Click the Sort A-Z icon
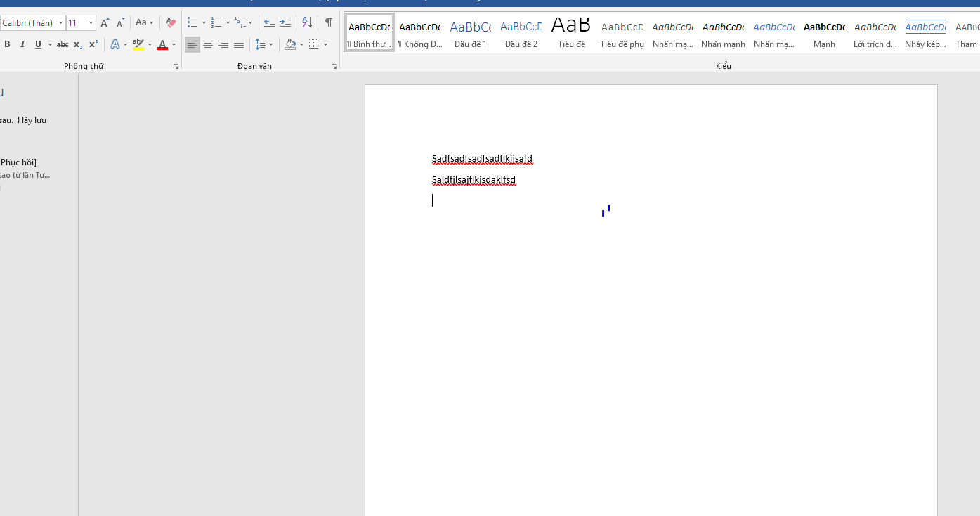980x516 pixels. 307,22
